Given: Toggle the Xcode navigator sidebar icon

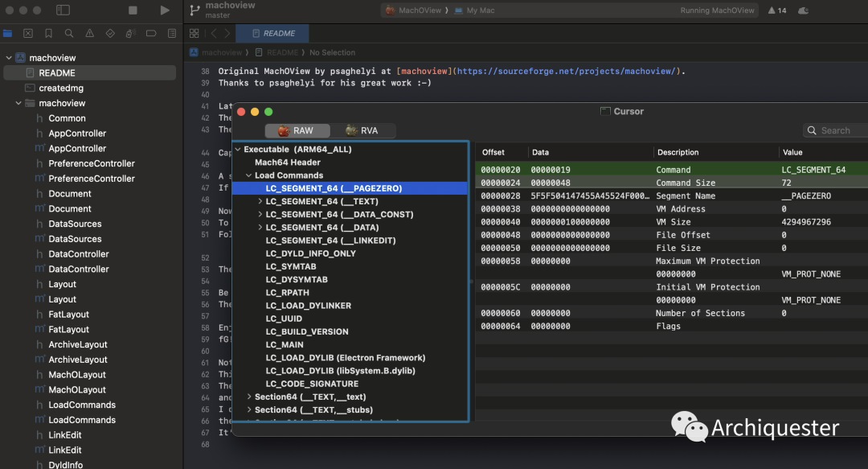Looking at the screenshot, I should point(63,10).
